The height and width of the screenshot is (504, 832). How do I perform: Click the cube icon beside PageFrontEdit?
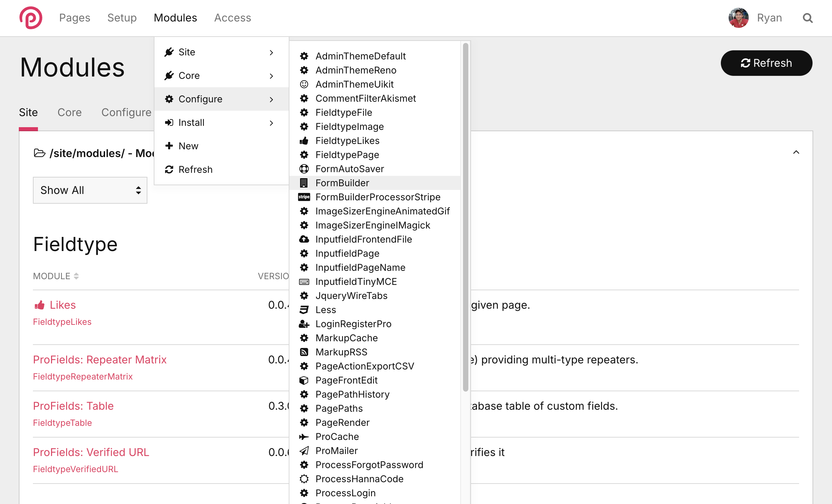pyautogui.click(x=304, y=380)
